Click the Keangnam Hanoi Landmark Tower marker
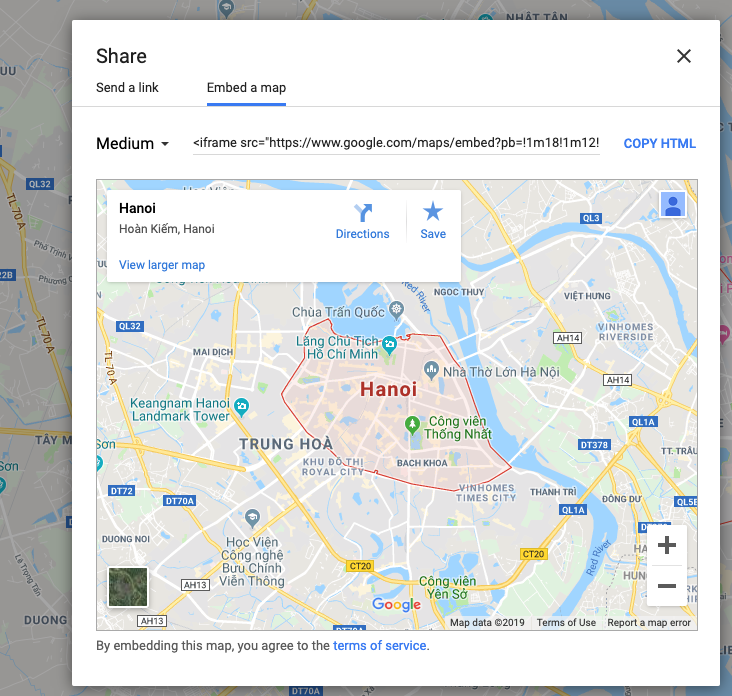The image size is (732, 696). 241,407
